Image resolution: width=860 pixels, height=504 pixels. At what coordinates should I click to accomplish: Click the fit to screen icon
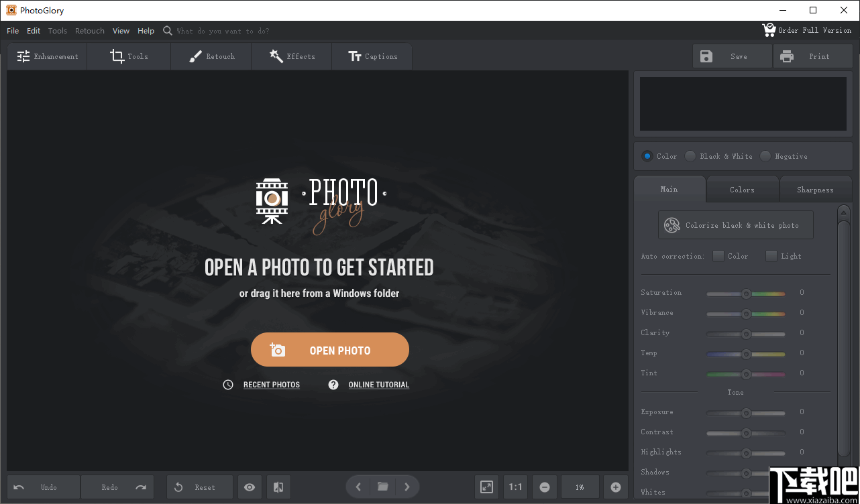pyautogui.click(x=487, y=487)
